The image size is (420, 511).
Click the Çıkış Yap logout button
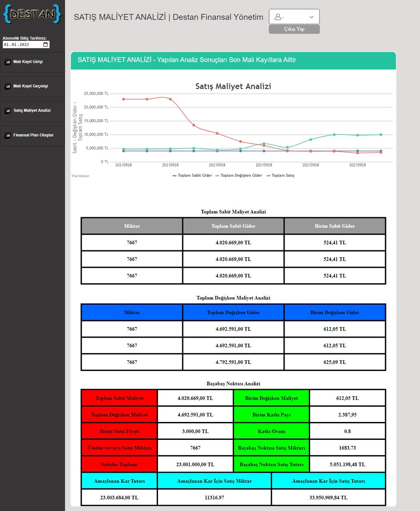[294, 29]
